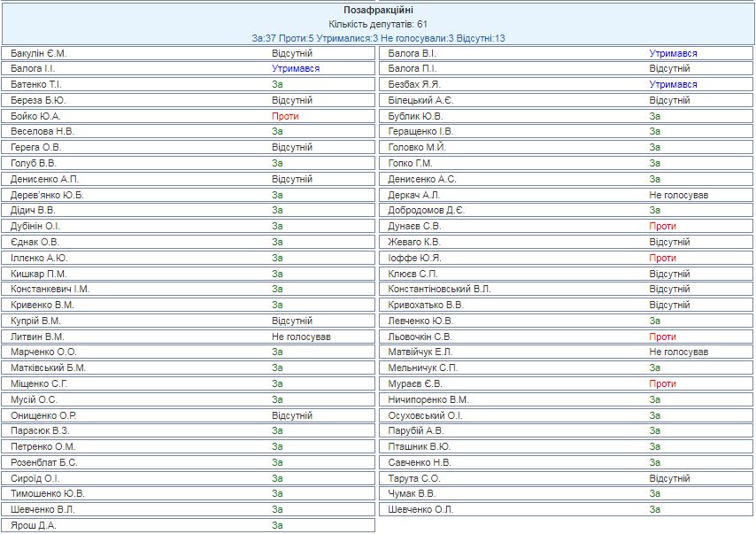Select the name Льовочкін С.В.
The width and height of the screenshot is (756, 534).
(420, 337)
